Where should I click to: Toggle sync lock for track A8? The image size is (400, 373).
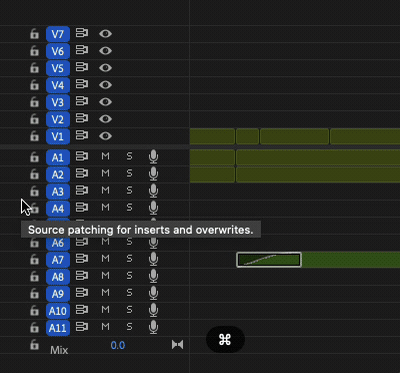coord(82,276)
